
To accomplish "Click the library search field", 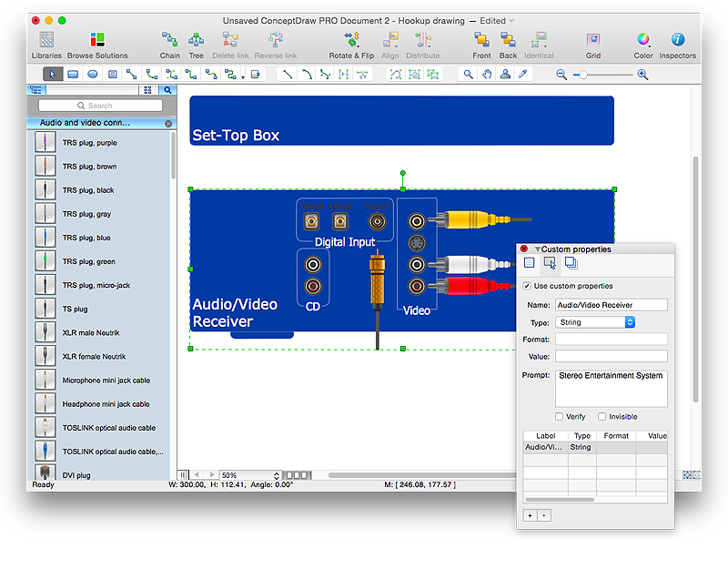I will coord(100,106).
